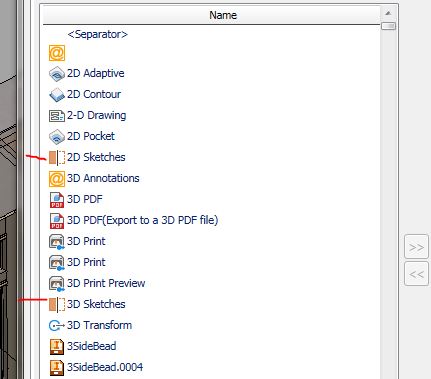Select the 2D Sketches text label
Image resolution: width=431 pixels, height=379 pixels.
(x=96, y=157)
